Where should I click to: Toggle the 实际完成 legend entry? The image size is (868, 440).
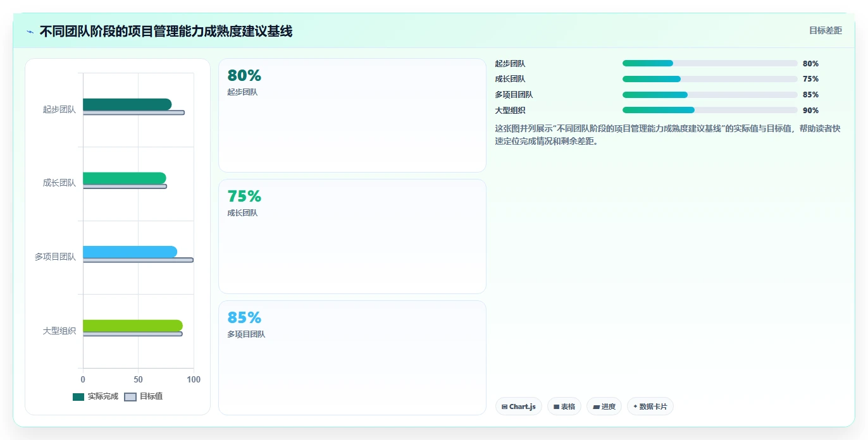pyautogui.click(x=96, y=396)
